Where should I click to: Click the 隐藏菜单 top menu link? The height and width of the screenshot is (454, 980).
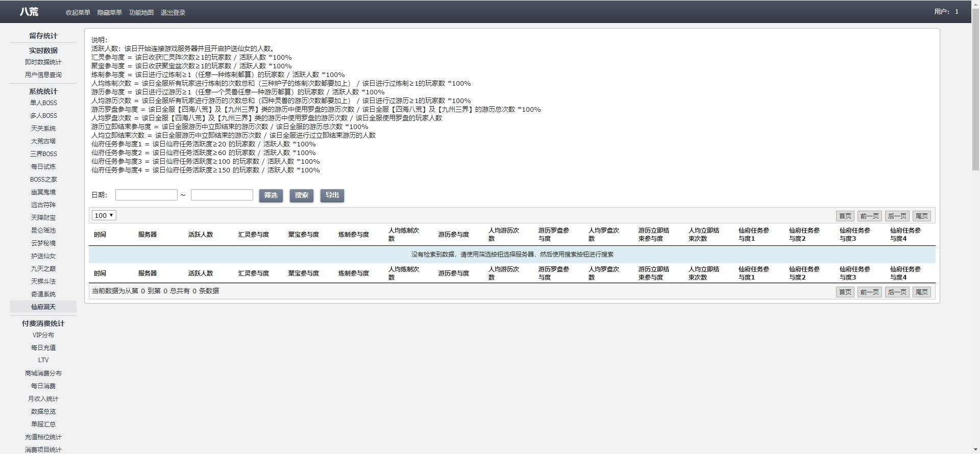tap(109, 12)
